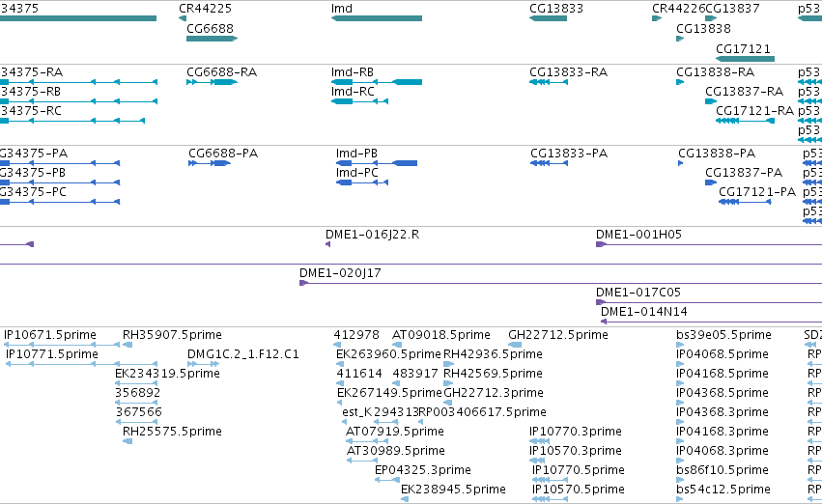The height and width of the screenshot is (504, 822).
Task: Select transcript Imd-RC
Action: point(359,101)
